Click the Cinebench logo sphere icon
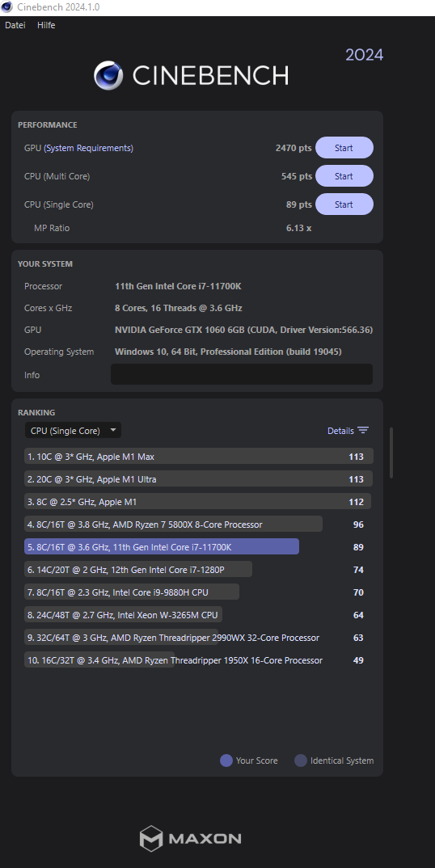The image size is (435, 868). [x=108, y=75]
